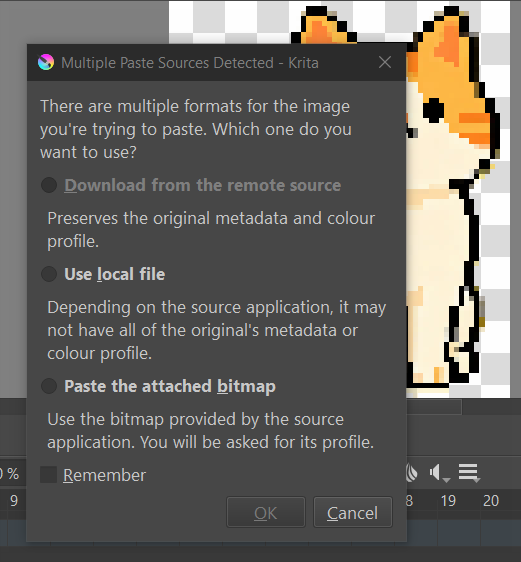This screenshot has height=562, width=521.
Task: Close the Multiple Paste Sources Detected dialog
Action: pyautogui.click(x=385, y=62)
